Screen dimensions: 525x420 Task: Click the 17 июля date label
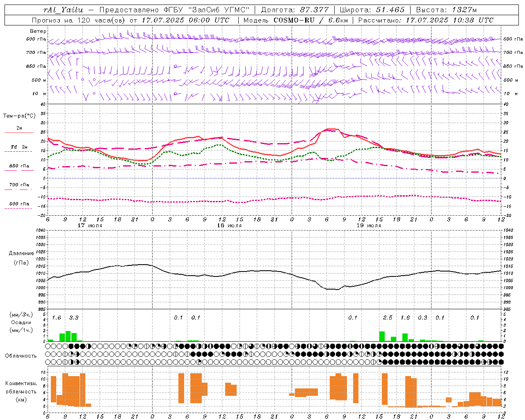(90, 226)
